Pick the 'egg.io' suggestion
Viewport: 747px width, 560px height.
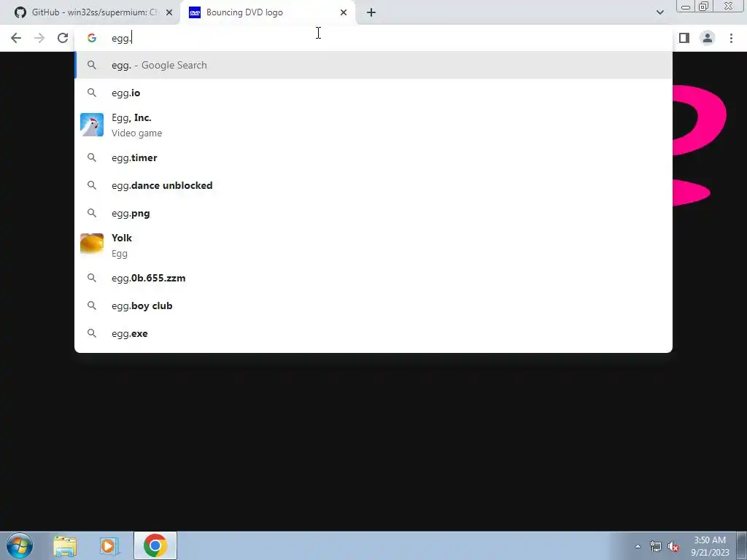click(x=373, y=93)
